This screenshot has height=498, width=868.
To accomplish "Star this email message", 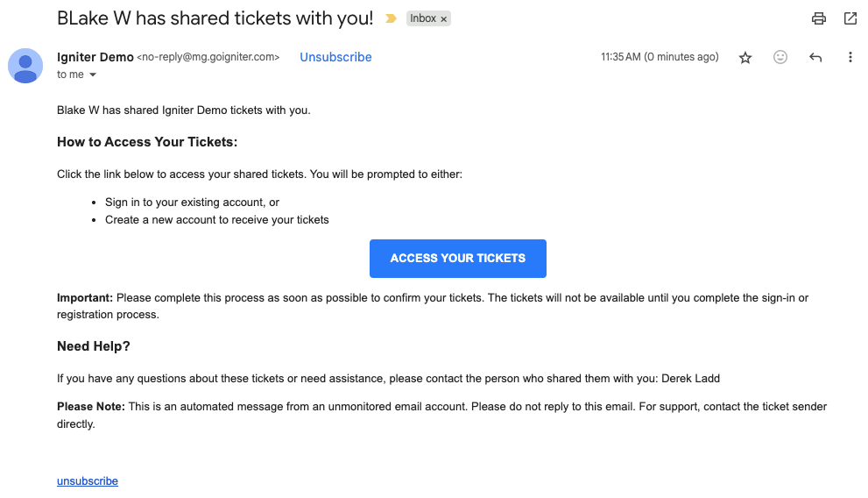I will click(745, 58).
